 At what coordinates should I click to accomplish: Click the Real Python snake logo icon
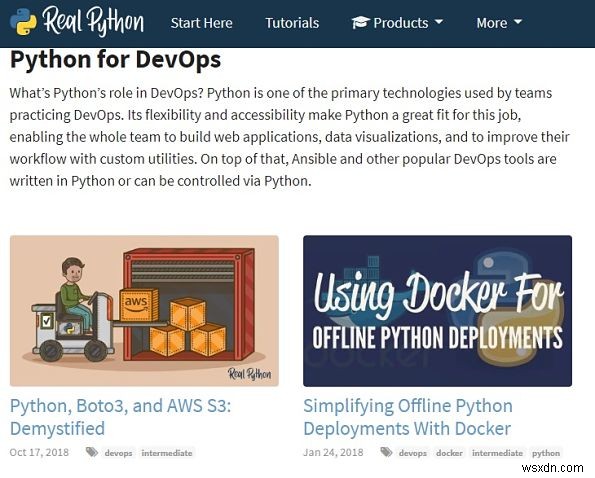24,22
